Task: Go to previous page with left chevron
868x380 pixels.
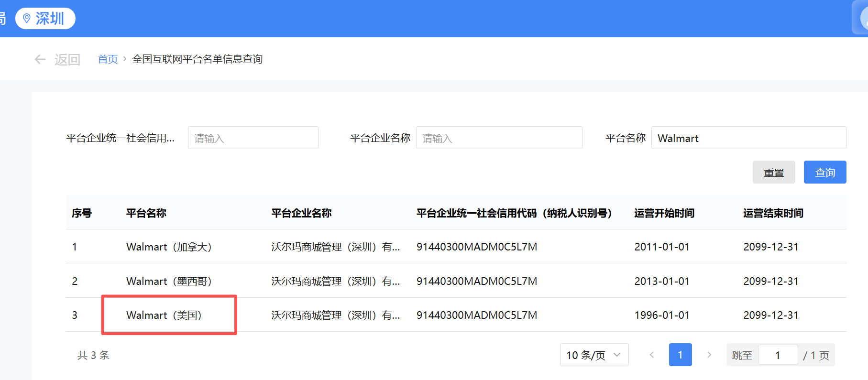Action: 652,355
